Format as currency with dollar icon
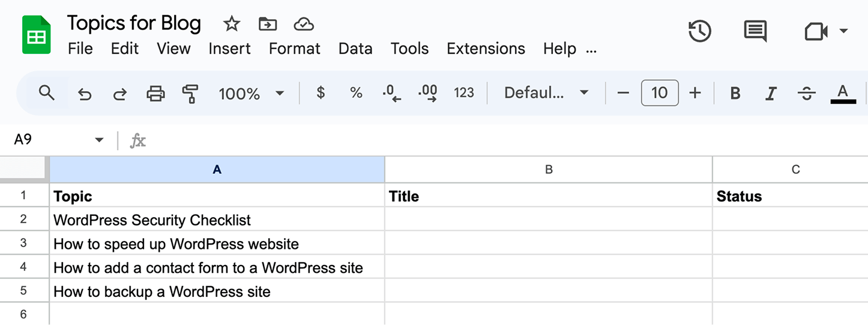Viewport: 868px width, 325px height. 321,93
